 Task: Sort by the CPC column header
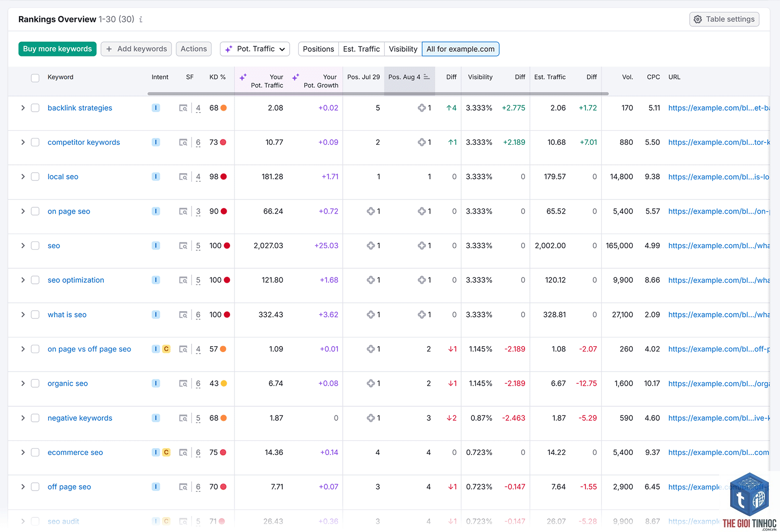coord(653,77)
